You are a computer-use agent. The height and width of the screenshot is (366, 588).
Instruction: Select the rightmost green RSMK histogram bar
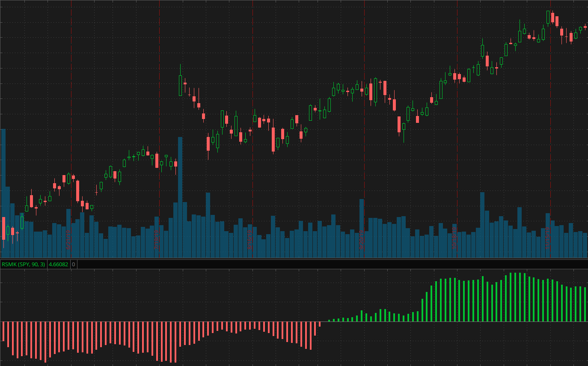tap(585, 304)
